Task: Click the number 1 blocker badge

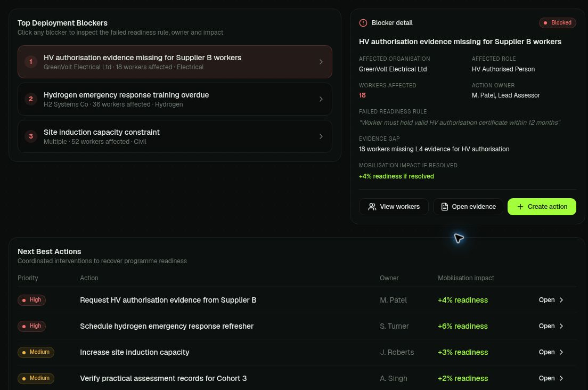Action: [31, 62]
